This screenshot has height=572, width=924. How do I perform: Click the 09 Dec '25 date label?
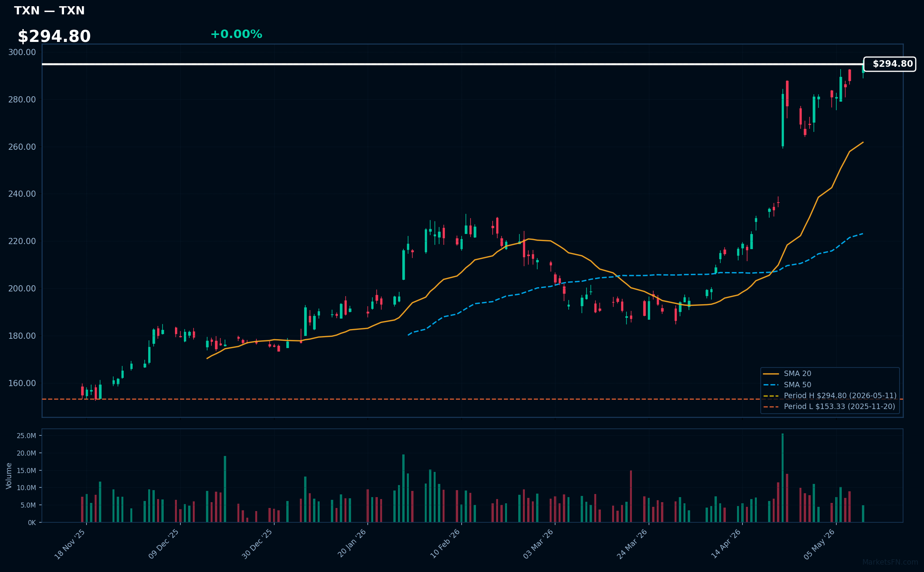164,544
